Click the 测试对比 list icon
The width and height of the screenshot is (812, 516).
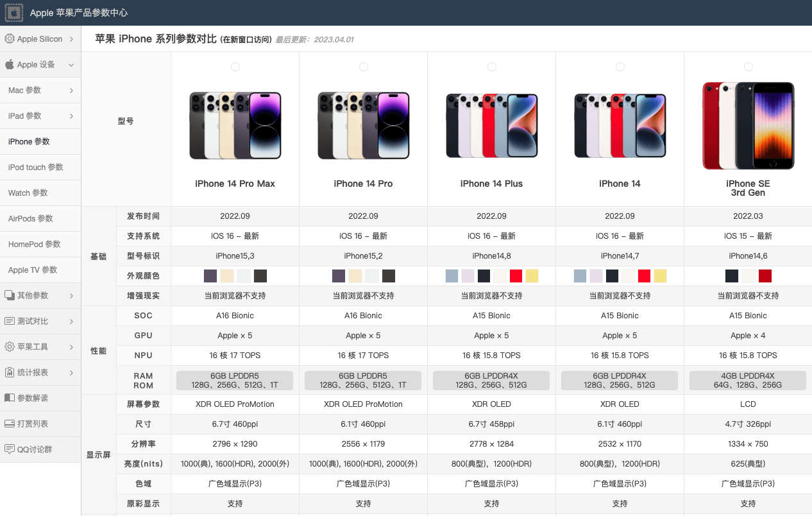(x=9, y=321)
